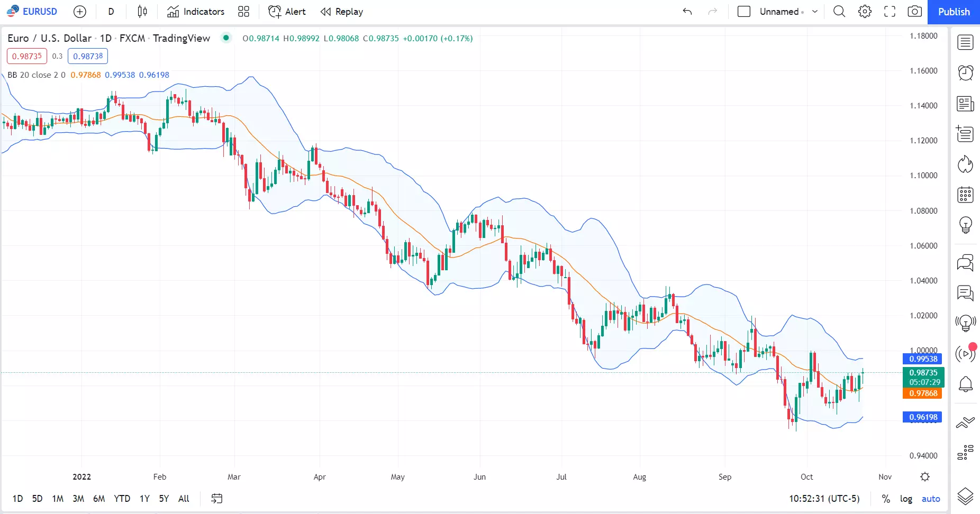980x514 pixels.
Task: Open the Indicators dialog
Action: 196,12
